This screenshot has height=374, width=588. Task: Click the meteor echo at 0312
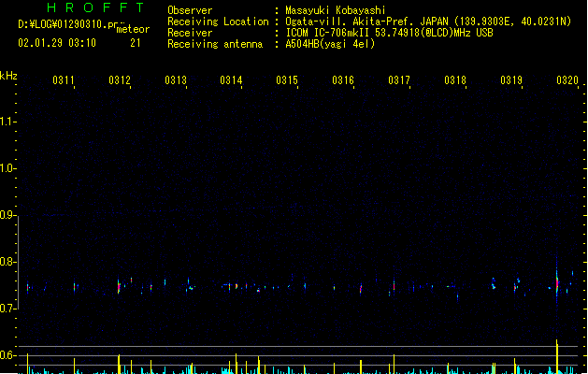119,287
